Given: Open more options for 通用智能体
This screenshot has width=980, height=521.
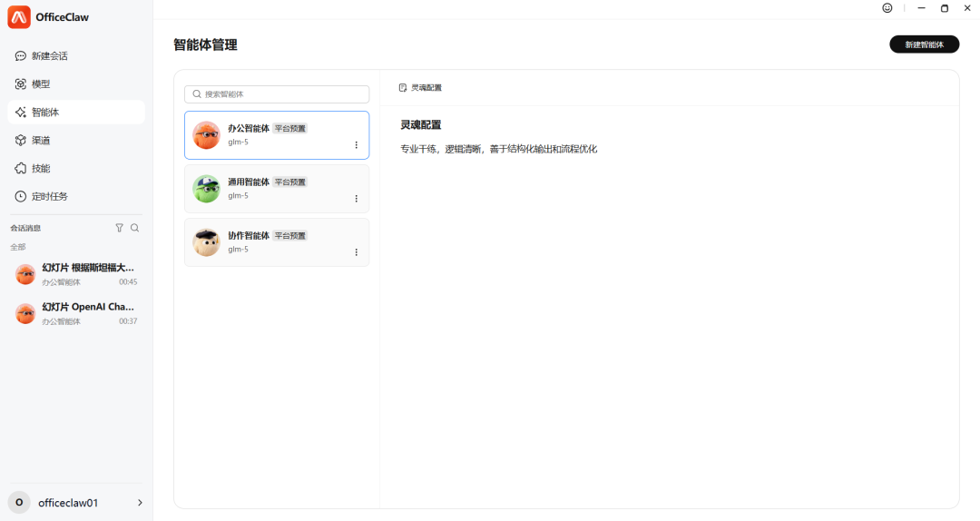Looking at the screenshot, I should 356,199.
